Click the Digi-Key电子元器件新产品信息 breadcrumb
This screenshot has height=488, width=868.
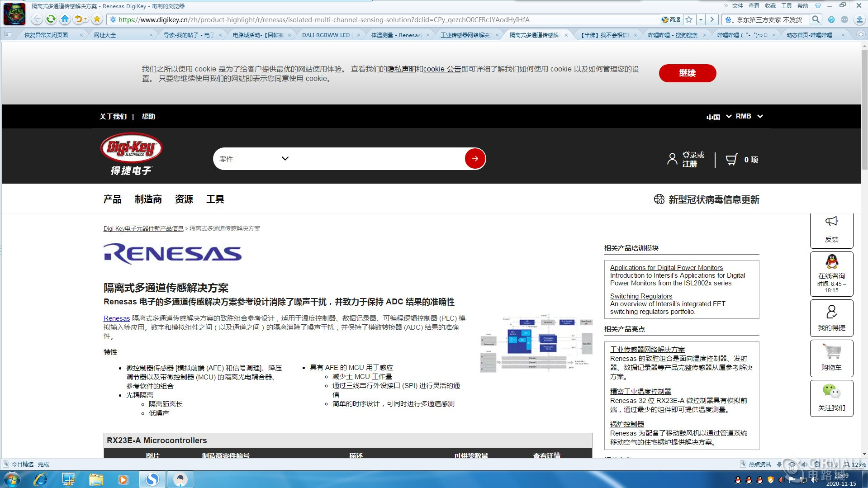coord(143,228)
